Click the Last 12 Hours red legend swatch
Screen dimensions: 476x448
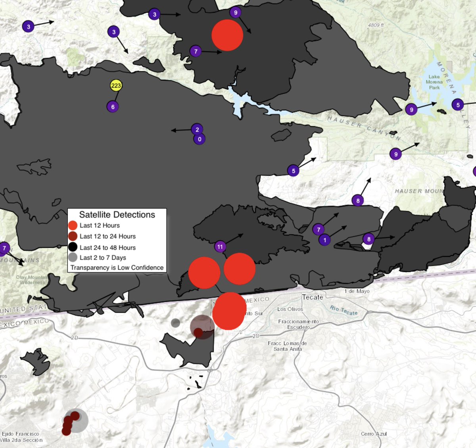[73, 225]
